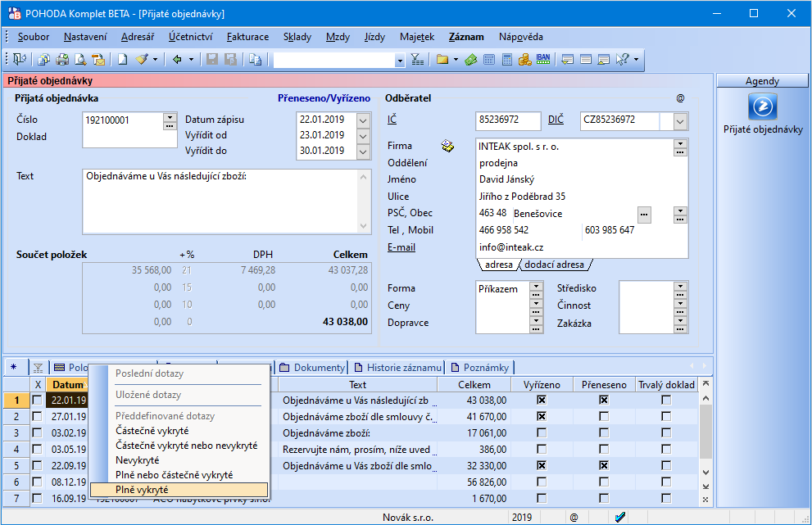Check Vyřízeno for the 17 061,00 order
Screen dimensions: 812x525
[x=542, y=432]
